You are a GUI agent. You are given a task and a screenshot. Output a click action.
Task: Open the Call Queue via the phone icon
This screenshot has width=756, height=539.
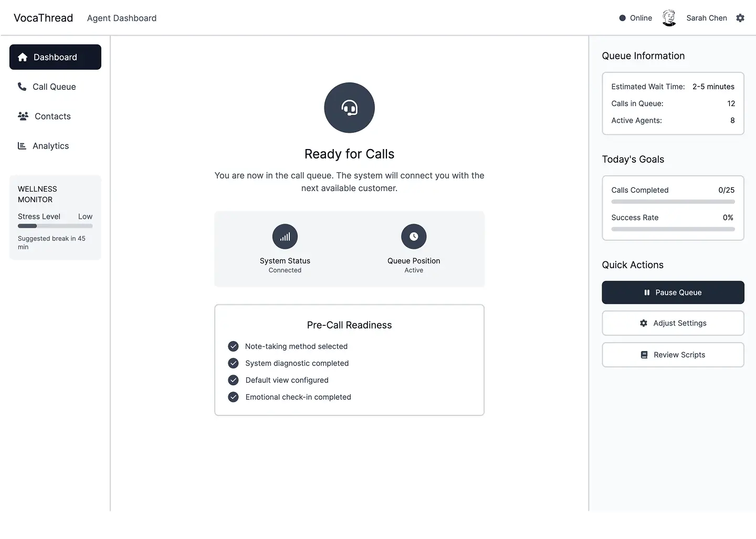[x=22, y=87]
